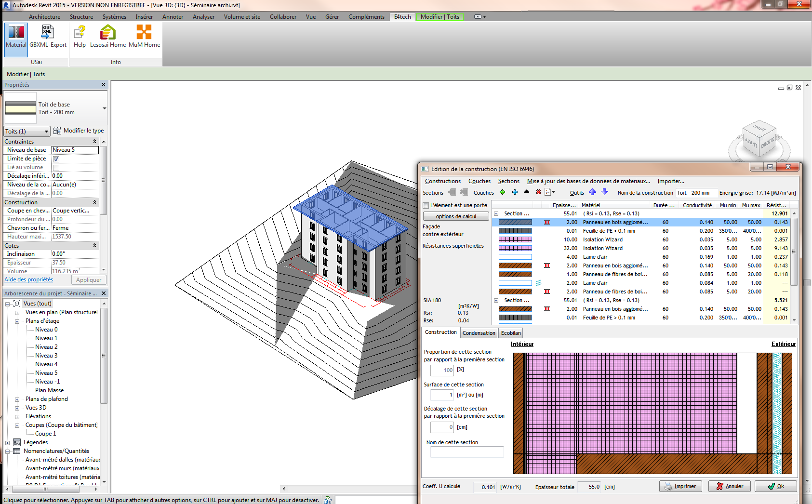Enable 'L'élement est une porte' checkbox
Image resolution: width=812 pixels, height=504 pixels.
(426, 205)
